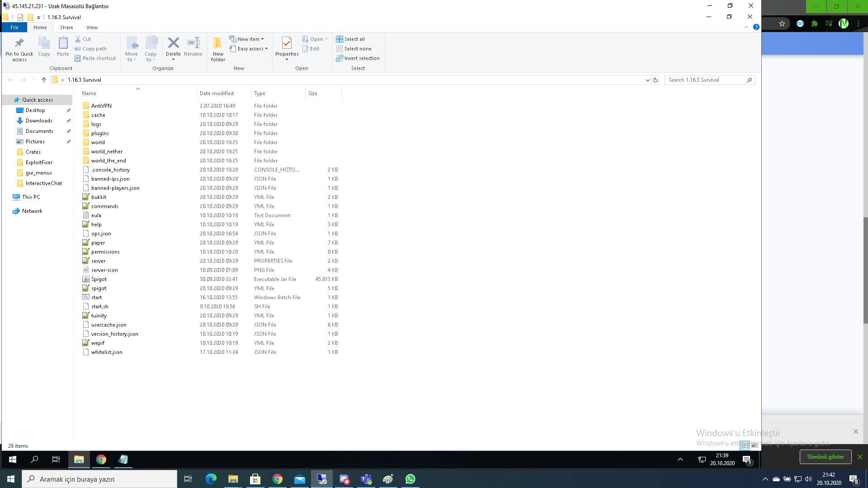Sort by the Date modified column header
The width and height of the screenshot is (868, 488).
(x=224, y=94)
